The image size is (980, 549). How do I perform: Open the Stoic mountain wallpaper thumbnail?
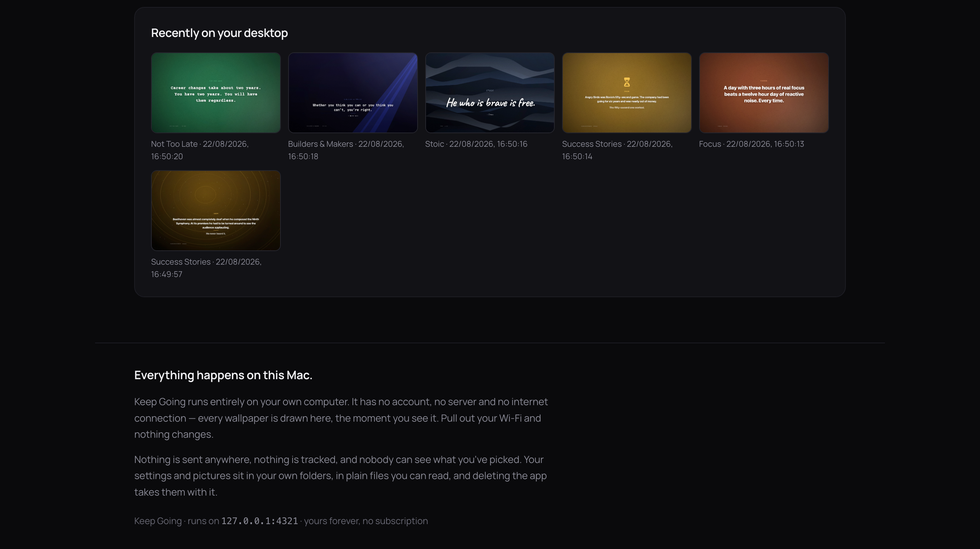(490, 93)
